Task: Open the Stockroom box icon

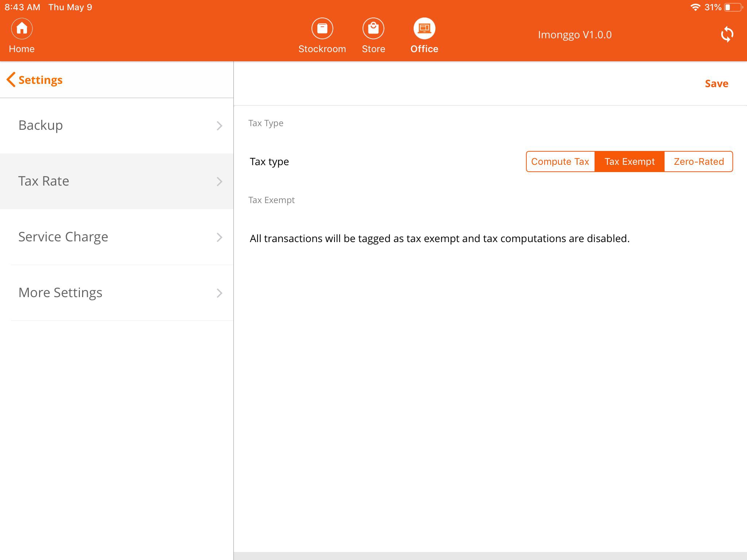Action: click(x=322, y=28)
